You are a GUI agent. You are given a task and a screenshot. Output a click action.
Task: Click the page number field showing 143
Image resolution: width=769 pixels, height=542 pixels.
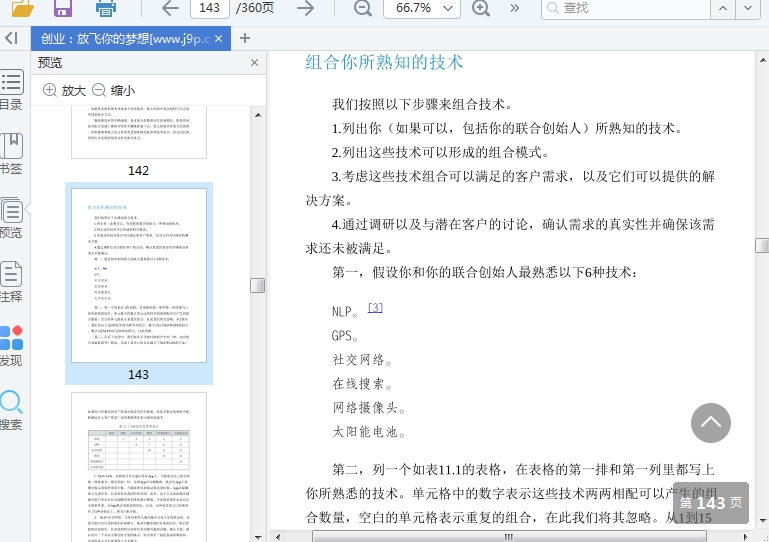point(209,8)
